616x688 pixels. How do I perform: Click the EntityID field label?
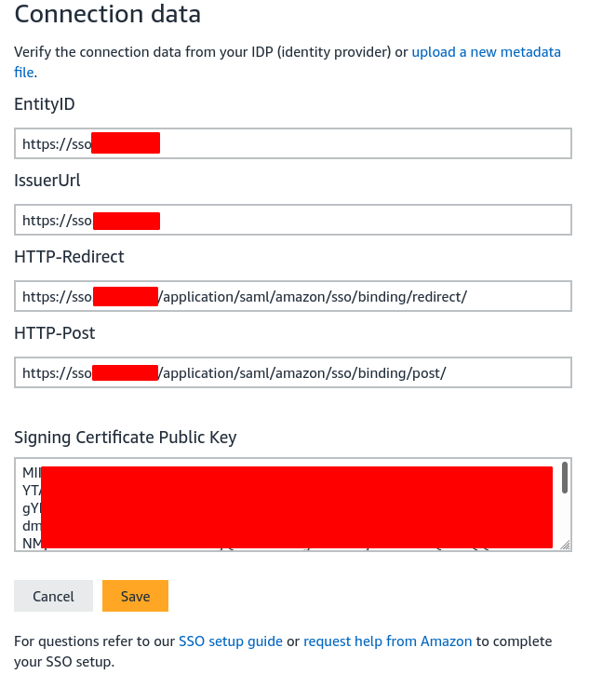(45, 104)
